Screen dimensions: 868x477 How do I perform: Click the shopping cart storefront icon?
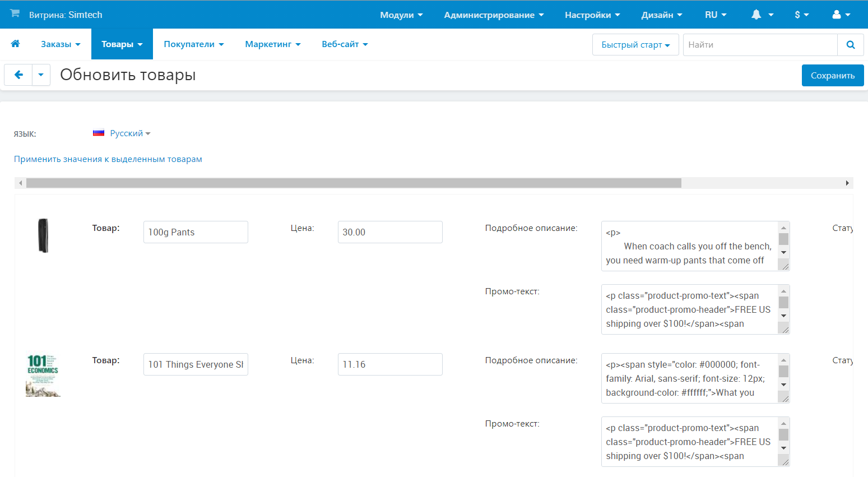click(x=15, y=13)
